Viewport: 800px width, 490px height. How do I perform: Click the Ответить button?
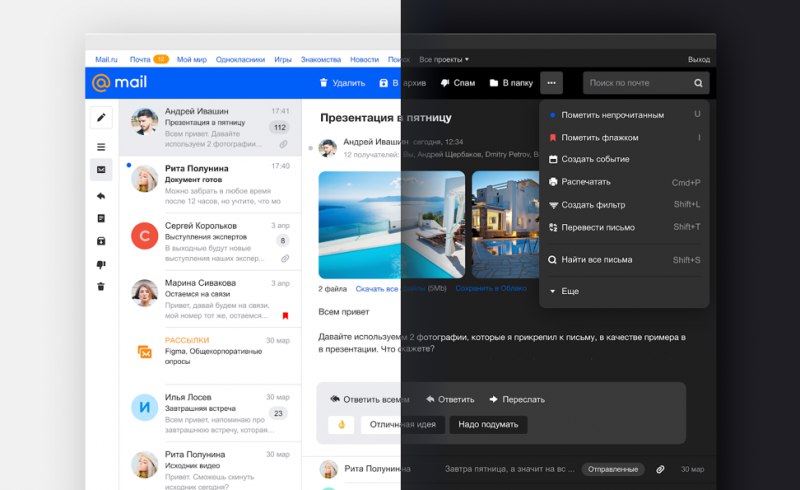(450, 399)
